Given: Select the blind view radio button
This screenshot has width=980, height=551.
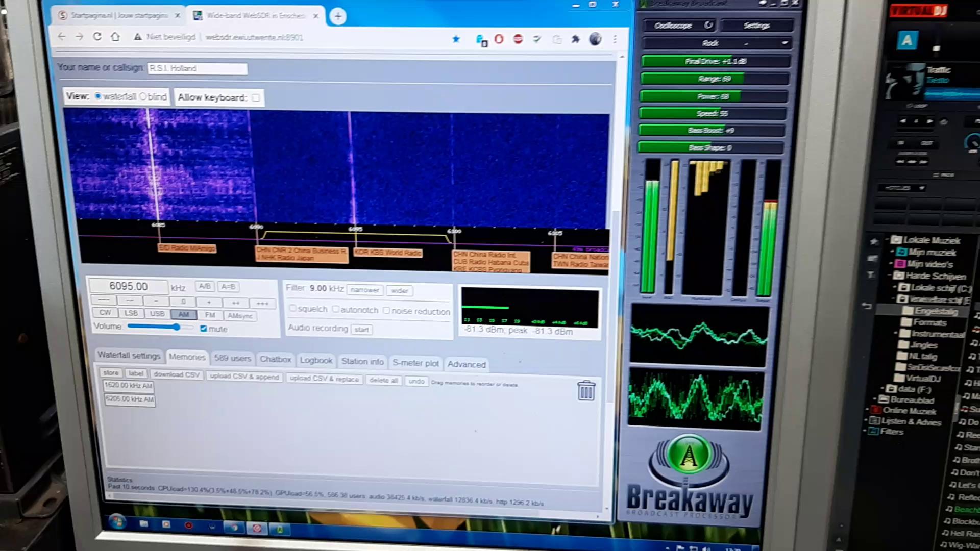Looking at the screenshot, I should tap(143, 96).
